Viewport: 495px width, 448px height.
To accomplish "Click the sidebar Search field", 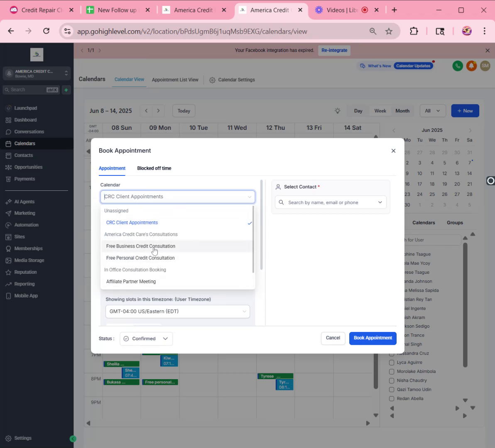I will pos(31,90).
